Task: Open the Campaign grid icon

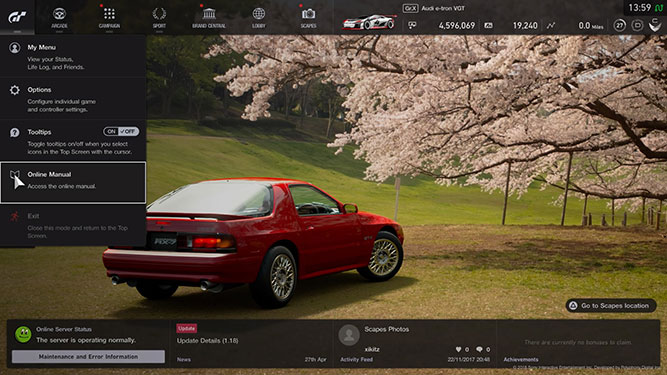Action: pos(109,14)
